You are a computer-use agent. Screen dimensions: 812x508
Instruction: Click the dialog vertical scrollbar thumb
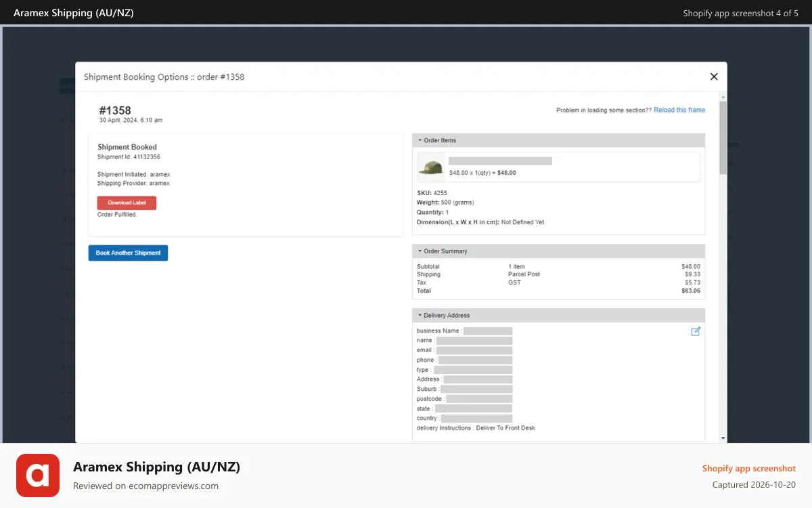pyautogui.click(x=723, y=138)
